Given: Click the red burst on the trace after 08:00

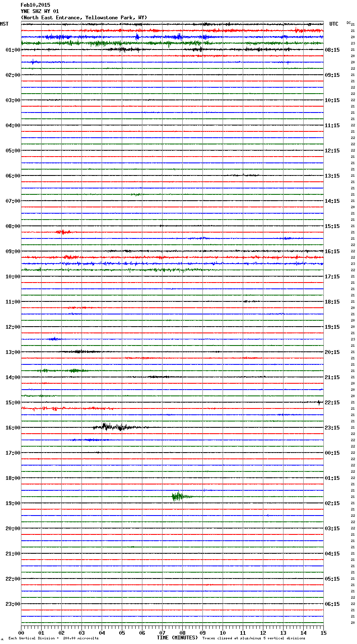Looking at the screenshot, I should [x=64, y=232].
